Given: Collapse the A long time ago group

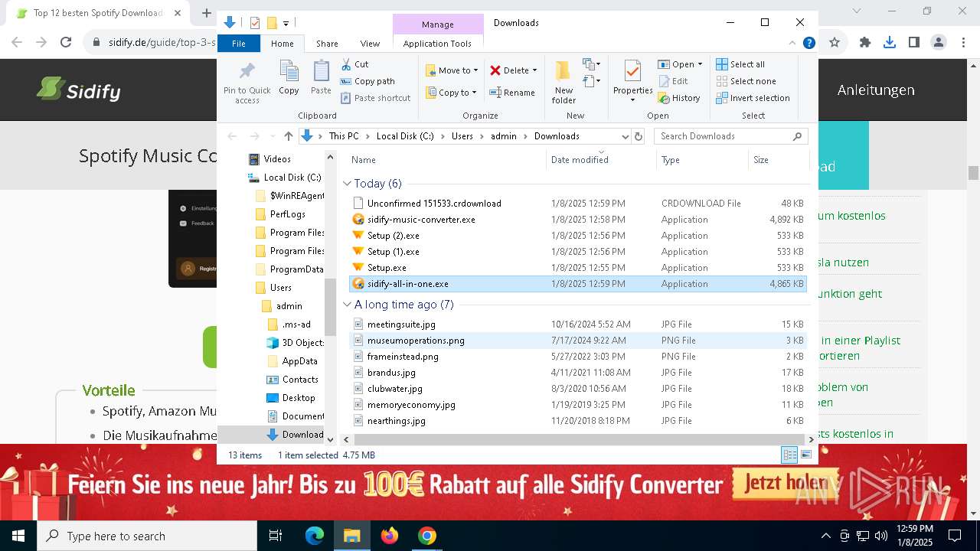Looking at the screenshot, I should [347, 305].
